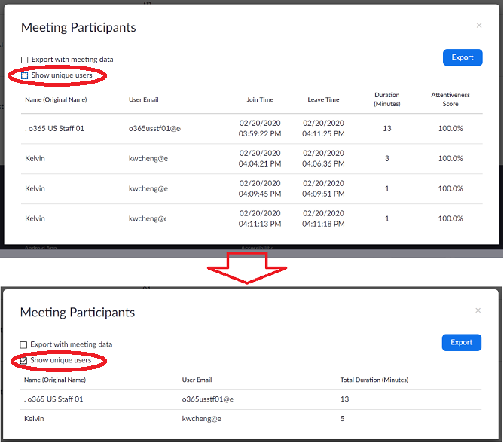Image resolution: width=504 pixels, height=443 pixels.
Task: Click total duration 5 for Kelvin
Action: tap(343, 419)
